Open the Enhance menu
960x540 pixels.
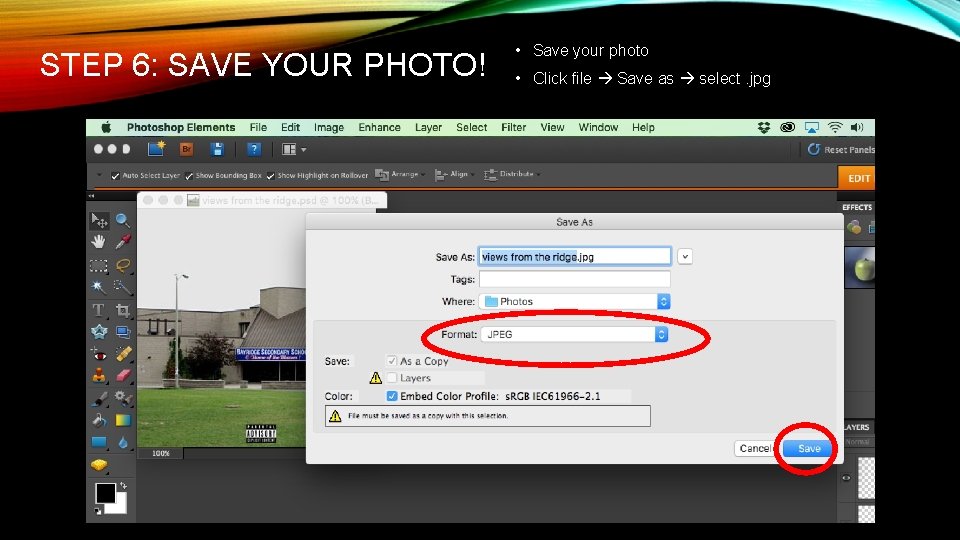[379, 127]
